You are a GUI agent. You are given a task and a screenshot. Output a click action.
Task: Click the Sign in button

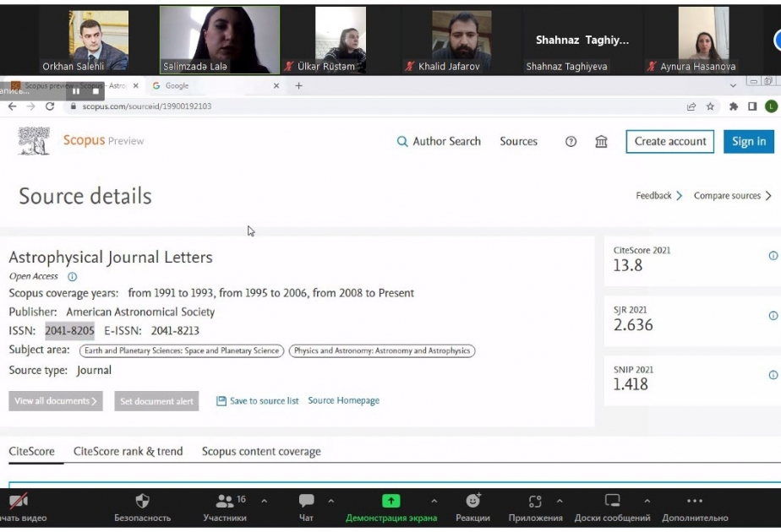click(749, 142)
